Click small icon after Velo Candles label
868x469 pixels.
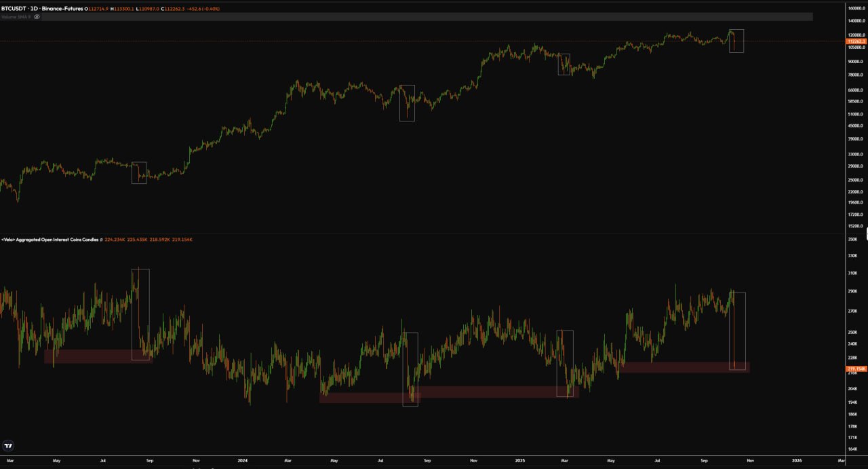(x=102, y=240)
